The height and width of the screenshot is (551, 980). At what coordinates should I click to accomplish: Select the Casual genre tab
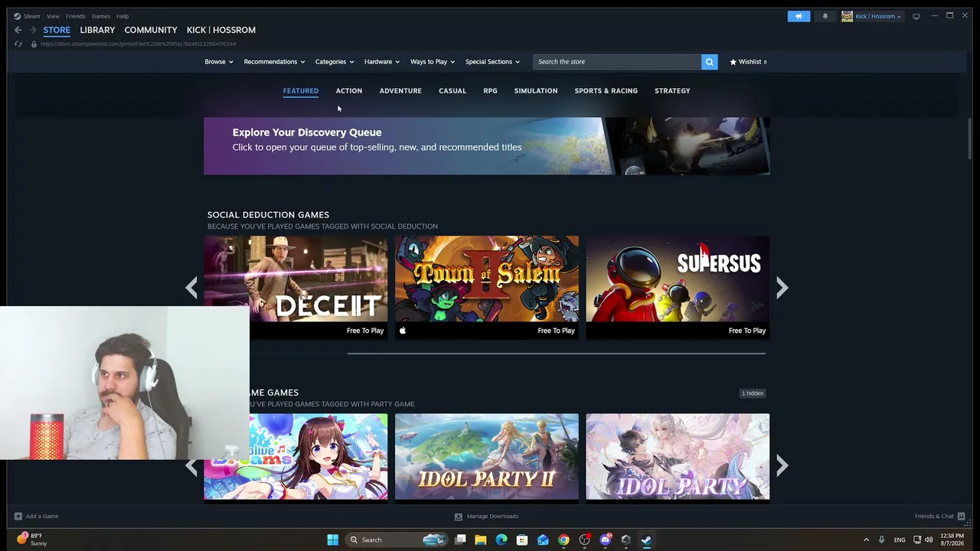(452, 91)
